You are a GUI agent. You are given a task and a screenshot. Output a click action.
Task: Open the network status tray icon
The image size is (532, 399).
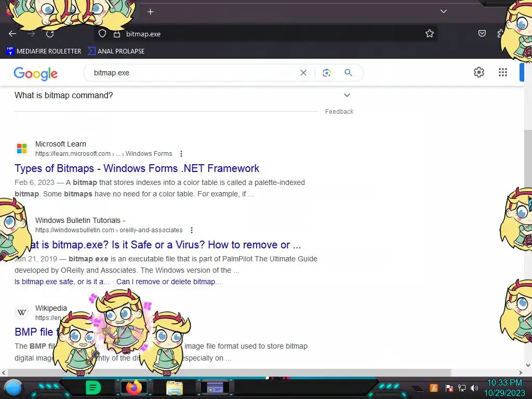pos(462,388)
